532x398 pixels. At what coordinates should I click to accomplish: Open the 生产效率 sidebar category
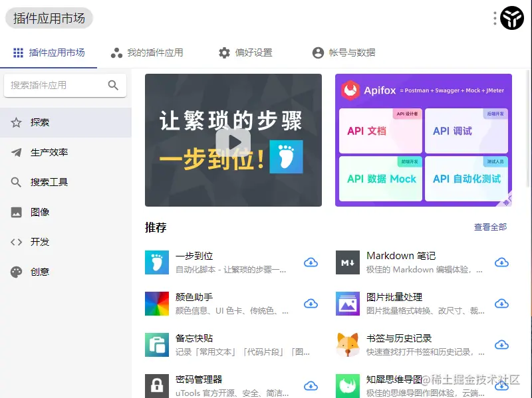point(40,151)
